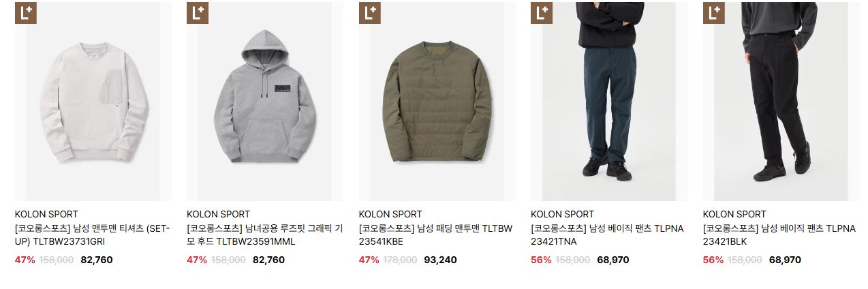Open white sweatshirt product image
This screenshot has width=868, height=289.
pyautogui.click(x=93, y=102)
